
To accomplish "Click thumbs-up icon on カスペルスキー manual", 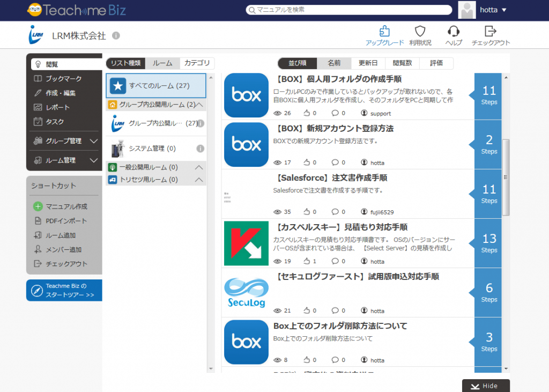I will click(306, 261).
